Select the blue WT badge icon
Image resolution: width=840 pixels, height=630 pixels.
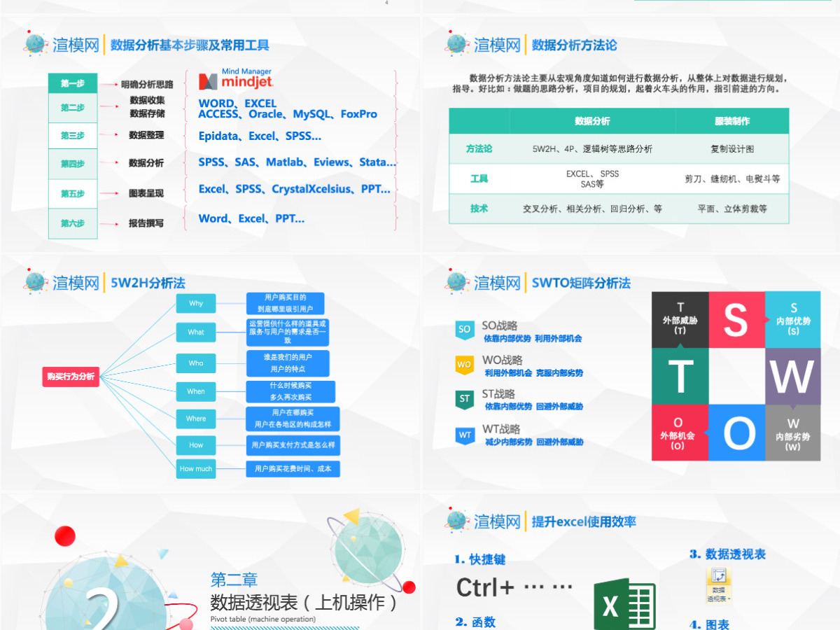(465, 435)
